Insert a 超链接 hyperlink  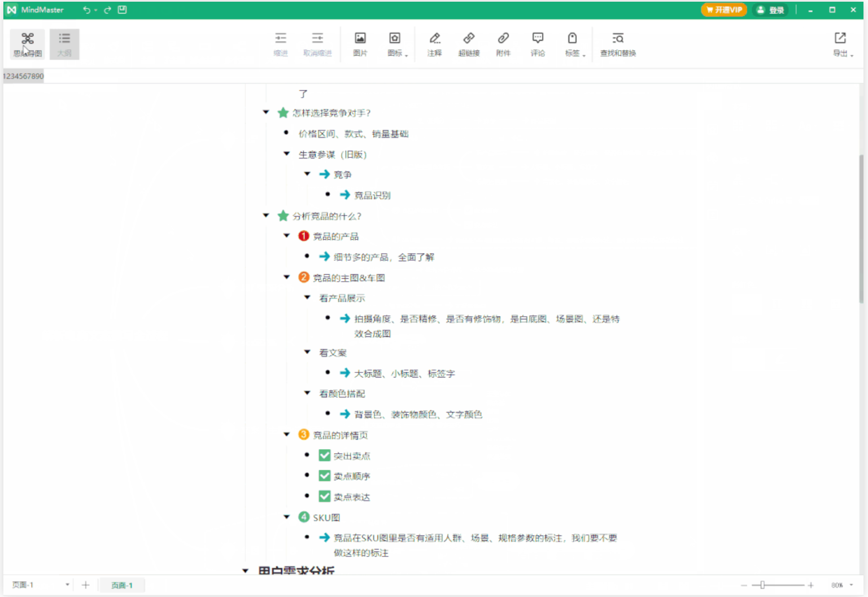click(x=469, y=44)
